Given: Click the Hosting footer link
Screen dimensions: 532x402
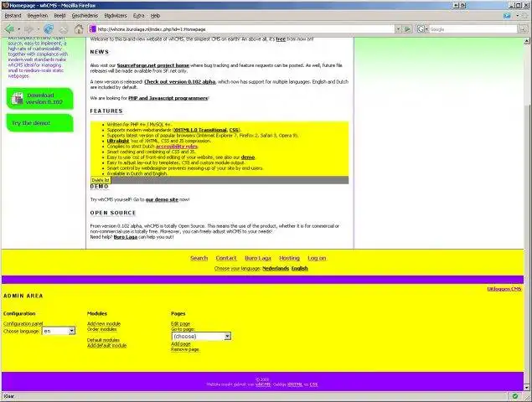Looking at the screenshot, I should coord(289,258).
